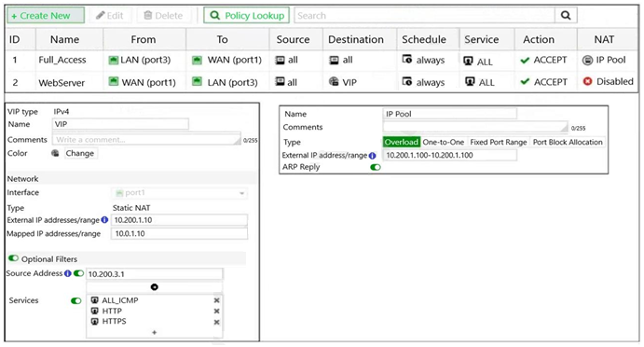Click External IP field 10.200.1.10
Image resolution: width=644 pixels, height=347 pixels.
coord(180,220)
